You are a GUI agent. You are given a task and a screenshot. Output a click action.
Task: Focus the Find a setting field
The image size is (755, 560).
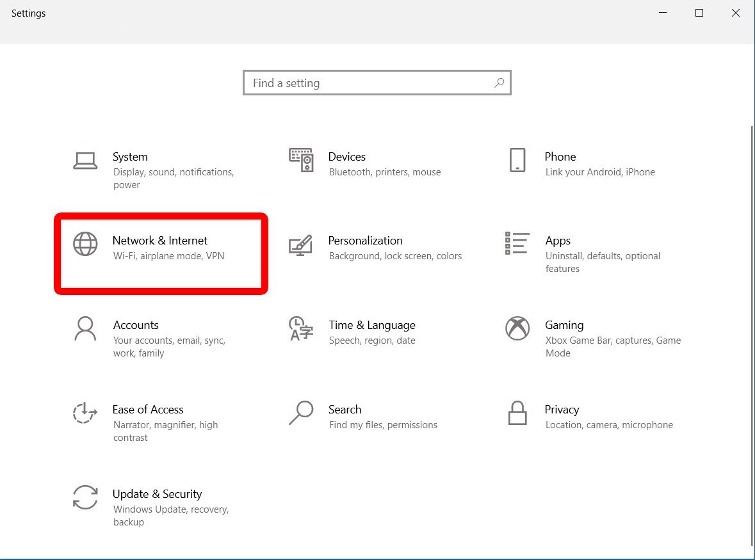coord(377,83)
